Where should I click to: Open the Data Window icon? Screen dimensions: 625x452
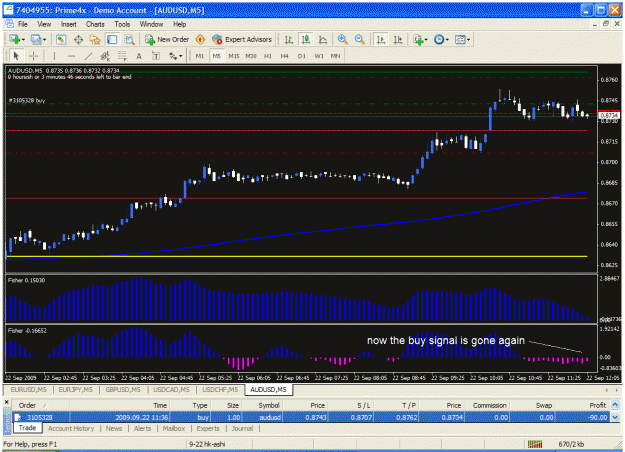(78, 39)
